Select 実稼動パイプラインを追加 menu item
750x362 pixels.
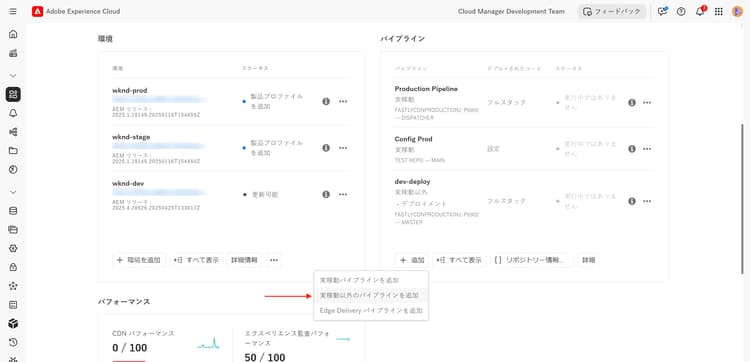(371, 280)
